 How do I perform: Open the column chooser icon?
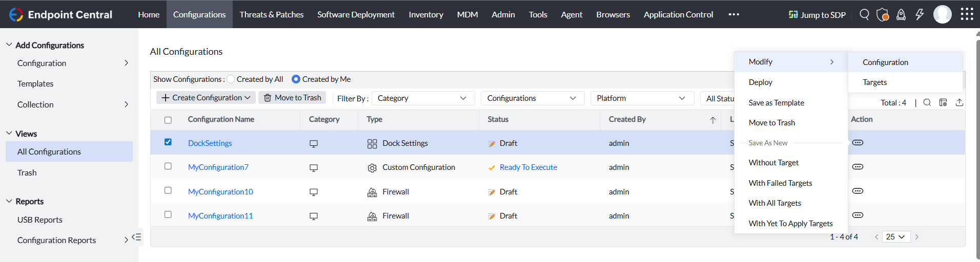[x=943, y=102]
